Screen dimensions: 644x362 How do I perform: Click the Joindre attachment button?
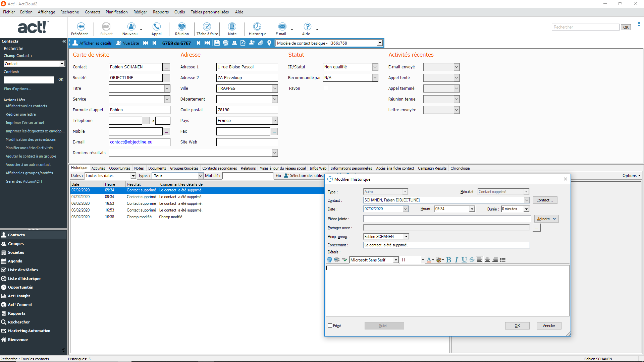click(x=546, y=219)
